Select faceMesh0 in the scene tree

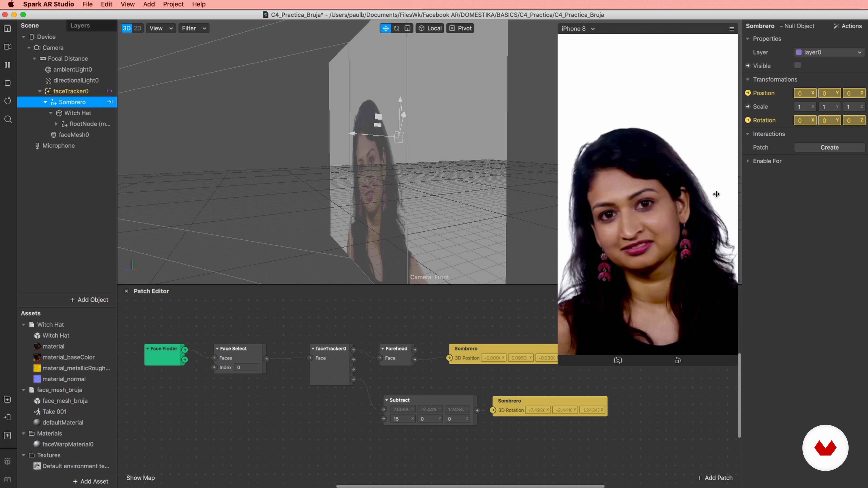coord(73,135)
